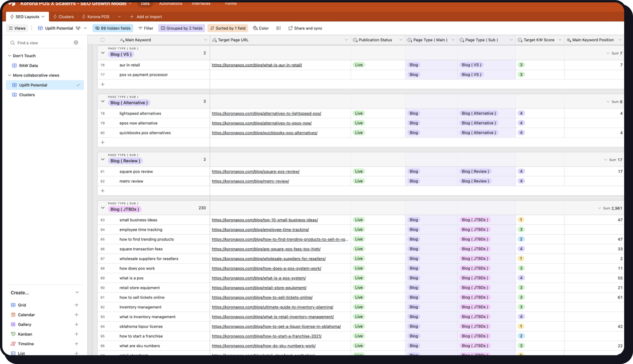
Task: Add a new Kanban view
Action: tap(76, 334)
